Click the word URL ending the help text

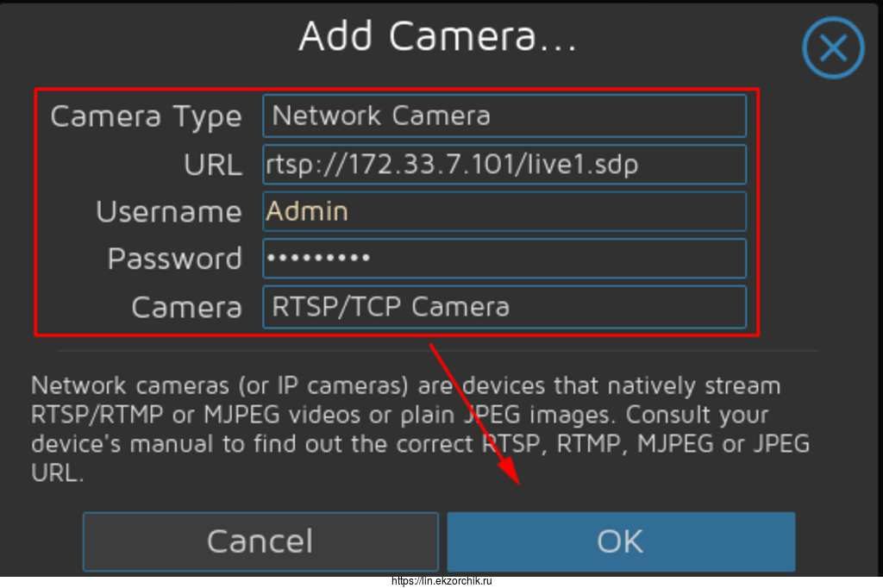click(57, 474)
